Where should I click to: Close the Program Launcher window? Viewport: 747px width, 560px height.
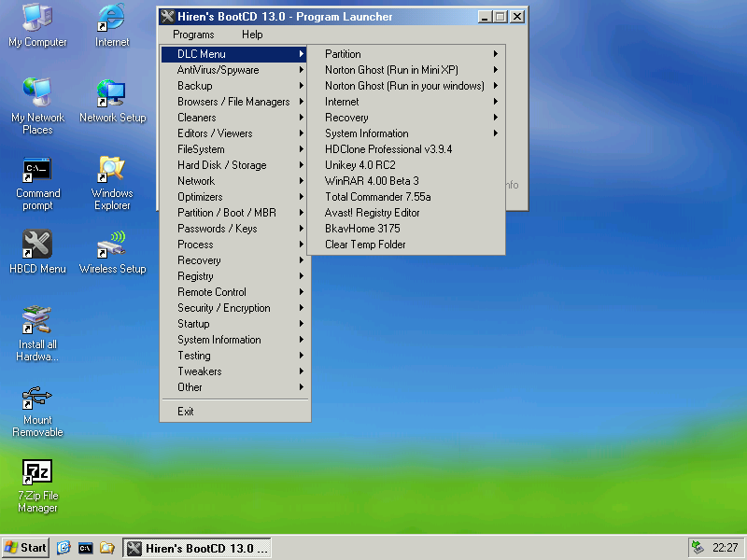(517, 17)
